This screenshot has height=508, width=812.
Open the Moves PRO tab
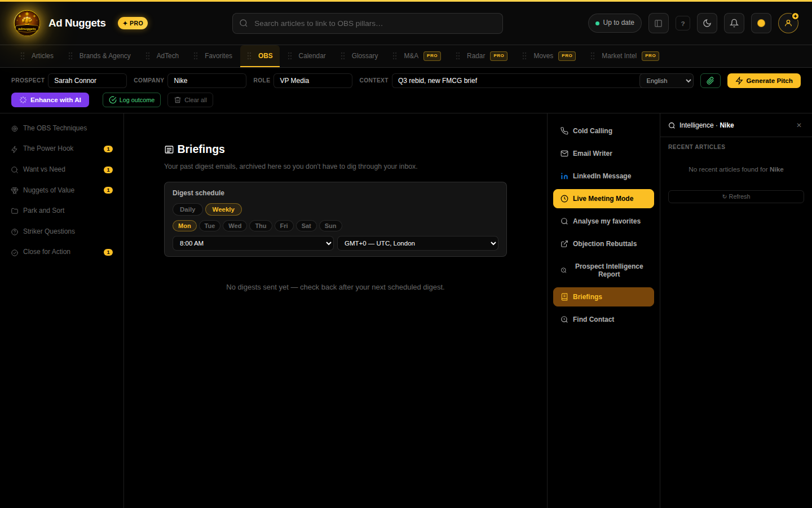(x=549, y=56)
